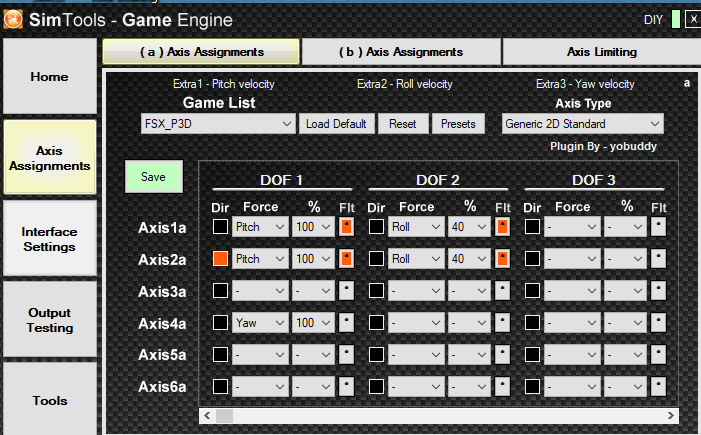The height and width of the screenshot is (435, 701).
Task: Click the Reset button
Action: tap(402, 124)
